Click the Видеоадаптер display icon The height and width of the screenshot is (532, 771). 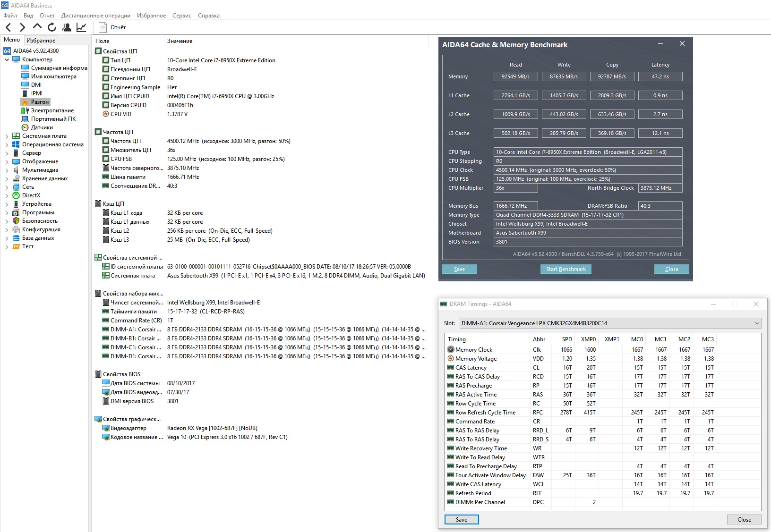tap(106, 428)
